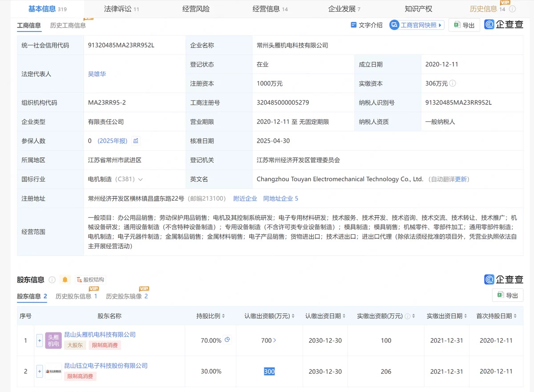Export business info via 导出 button
This screenshot has height=392, width=534.
click(x=464, y=25)
